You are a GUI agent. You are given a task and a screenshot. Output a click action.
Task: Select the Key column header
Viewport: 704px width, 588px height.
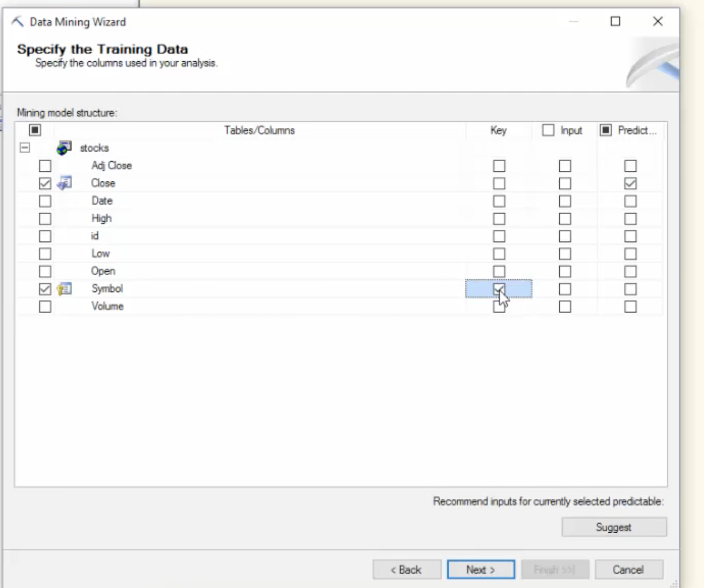(x=499, y=131)
